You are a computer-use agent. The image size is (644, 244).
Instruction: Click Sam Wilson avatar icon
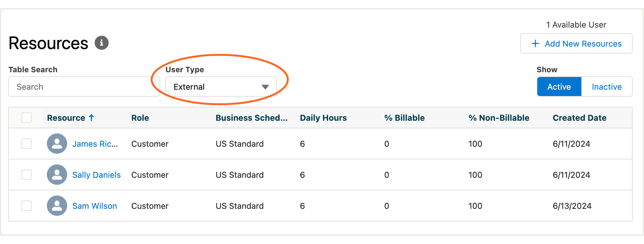(57, 206)
